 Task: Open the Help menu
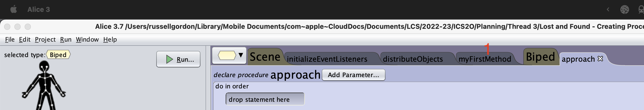110,39
